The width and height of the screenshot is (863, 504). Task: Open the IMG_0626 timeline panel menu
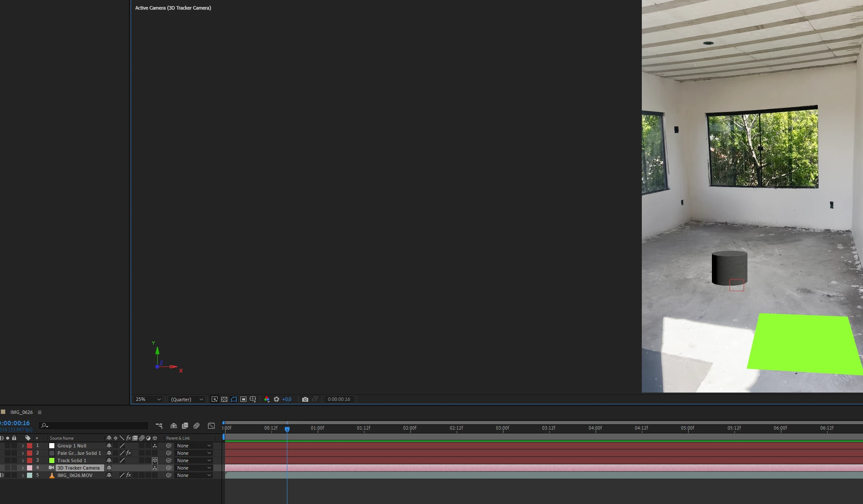40,412
